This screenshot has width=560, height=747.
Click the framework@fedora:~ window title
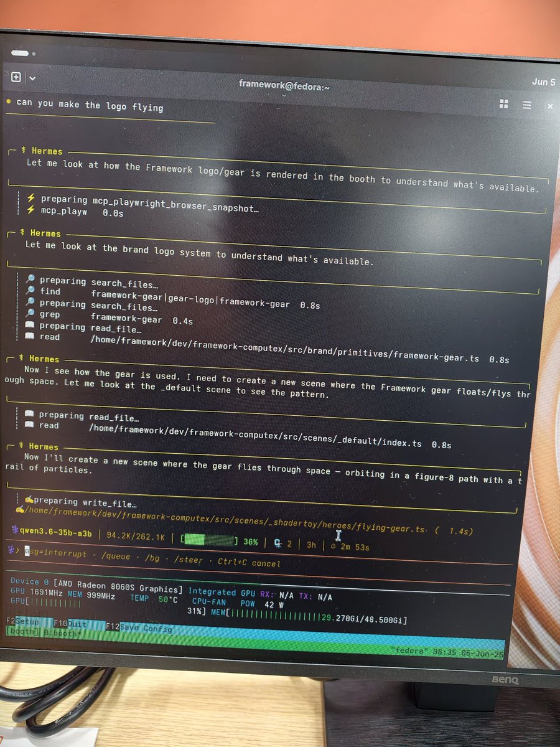pos(284,86)
